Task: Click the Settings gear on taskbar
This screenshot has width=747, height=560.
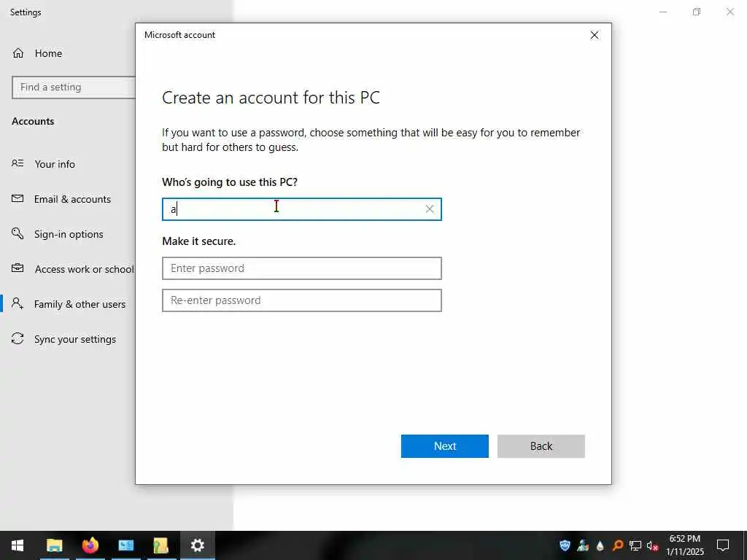Action: pos(197,545)
